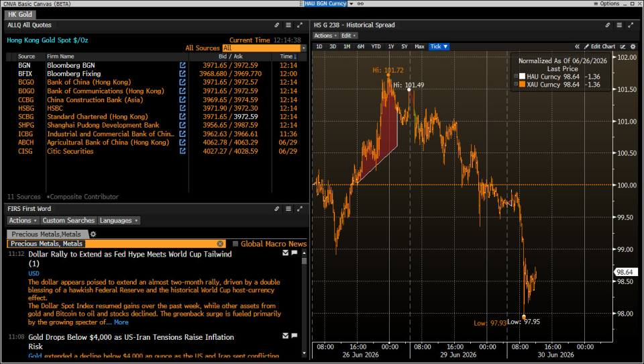Select 1M chart range

pos(347,46)
